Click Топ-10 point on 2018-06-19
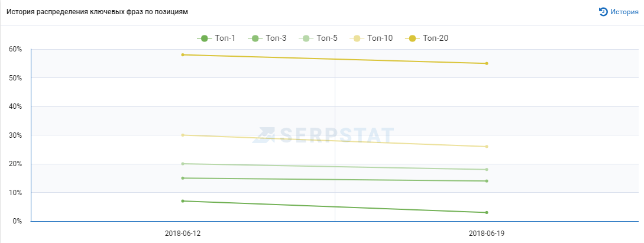 487,147
